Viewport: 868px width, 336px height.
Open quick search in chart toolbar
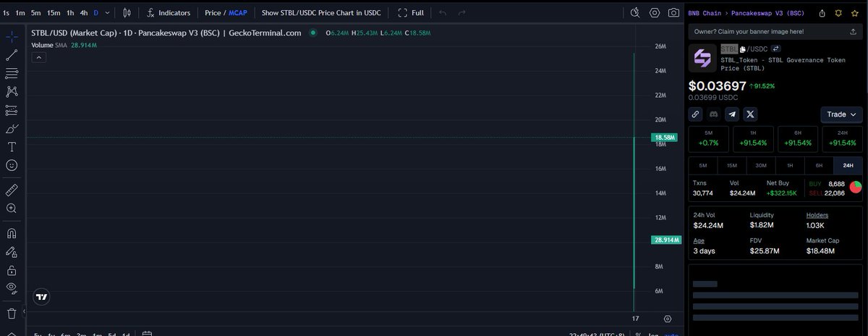[x=635, y=12]
